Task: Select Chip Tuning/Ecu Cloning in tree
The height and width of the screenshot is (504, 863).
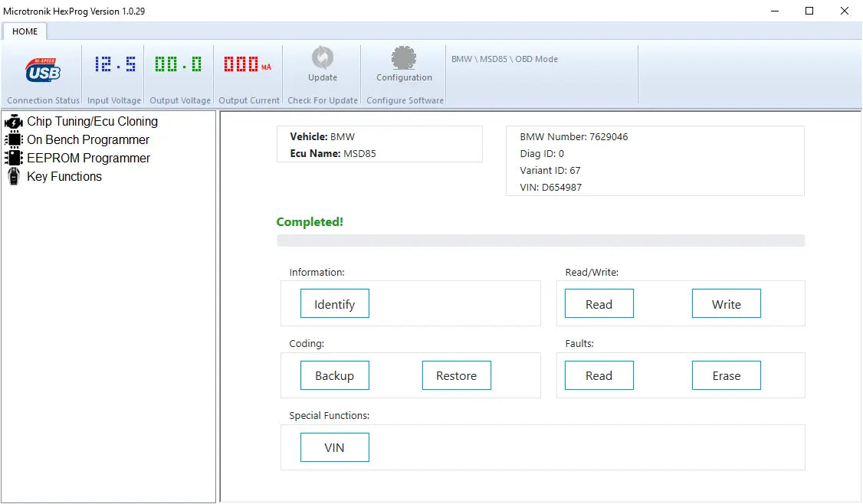Action: click(x=92, y=122)
